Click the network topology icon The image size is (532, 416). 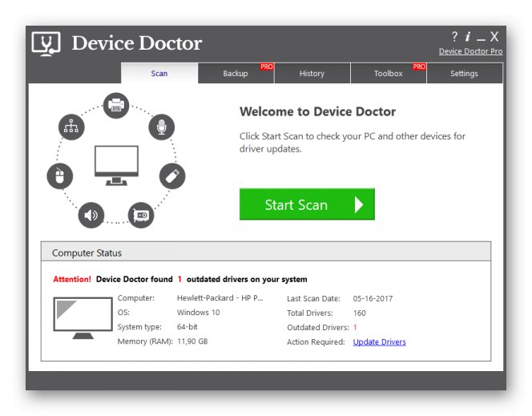click(71, 127)
